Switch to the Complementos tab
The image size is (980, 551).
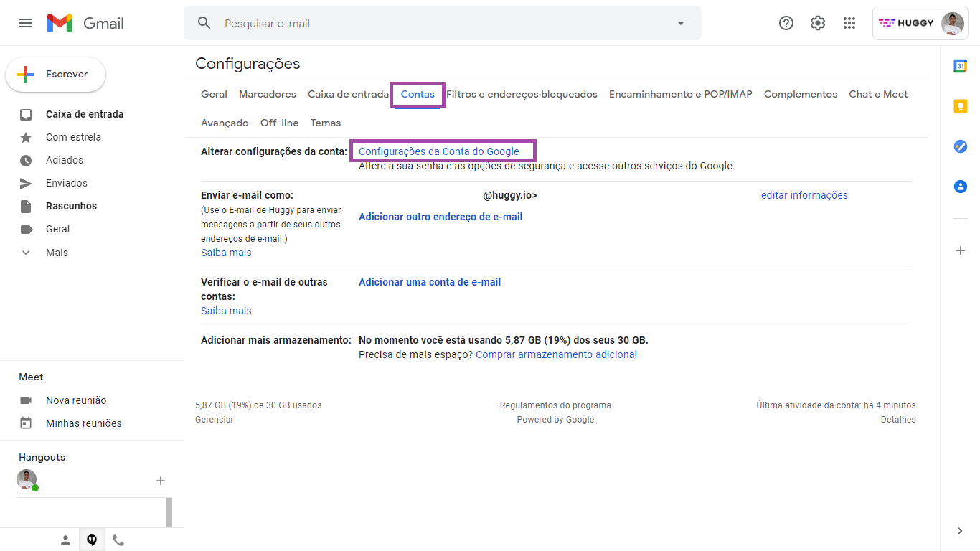click(x=801, y=94)
